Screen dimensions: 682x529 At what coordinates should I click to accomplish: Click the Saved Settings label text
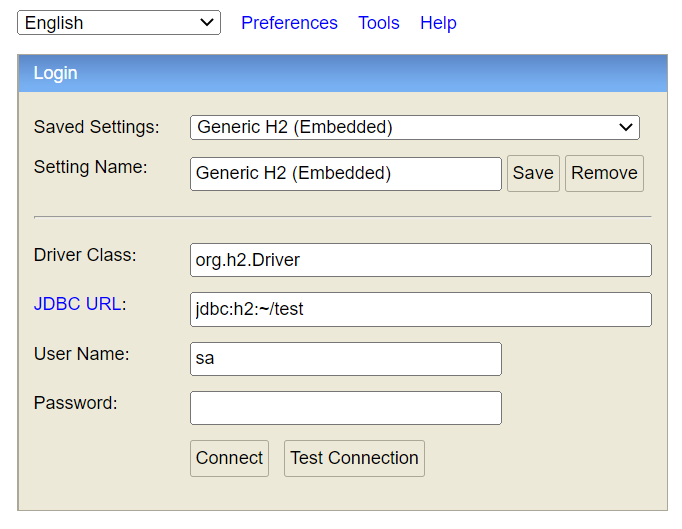click(97, 127)
